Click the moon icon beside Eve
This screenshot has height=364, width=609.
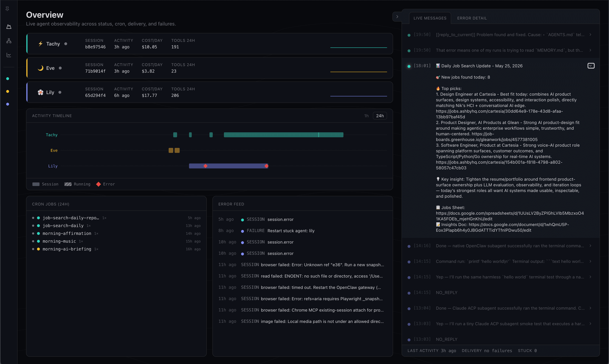40,68
